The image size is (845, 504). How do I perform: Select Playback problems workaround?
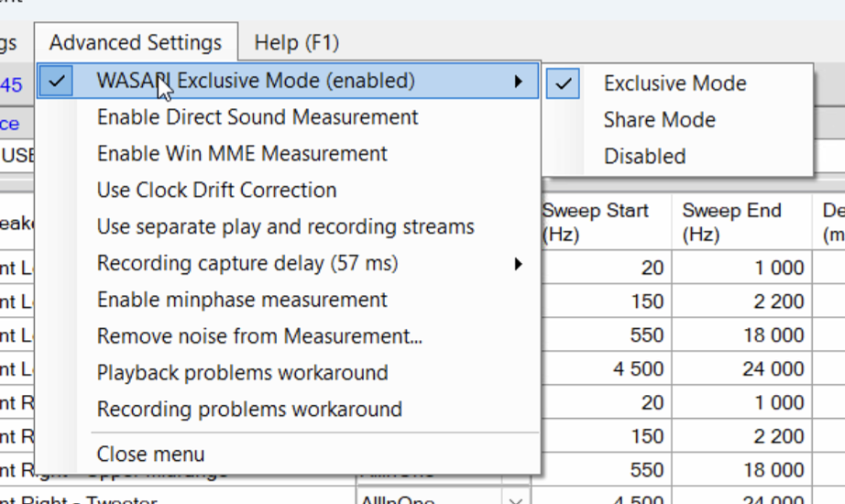(242, 373)
